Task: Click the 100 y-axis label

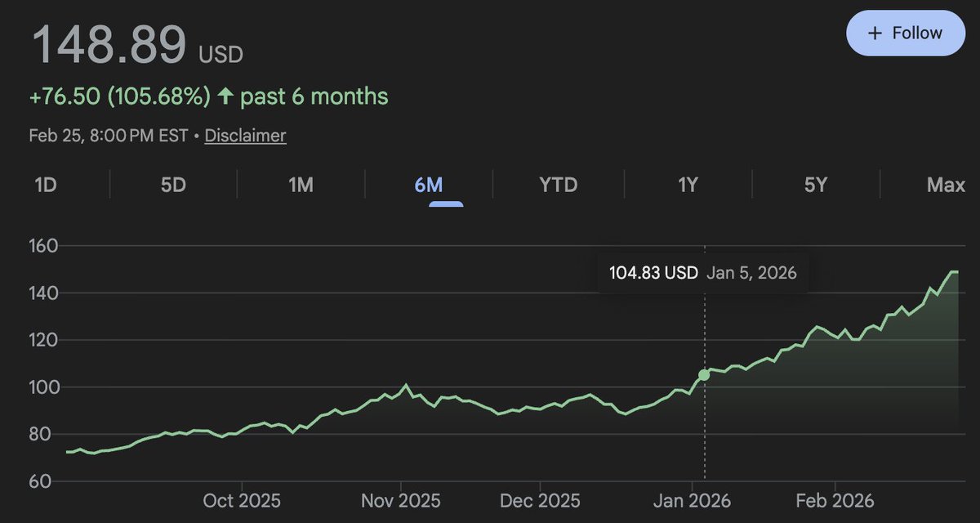Action: pyautogui.click(x=46, y=387)
